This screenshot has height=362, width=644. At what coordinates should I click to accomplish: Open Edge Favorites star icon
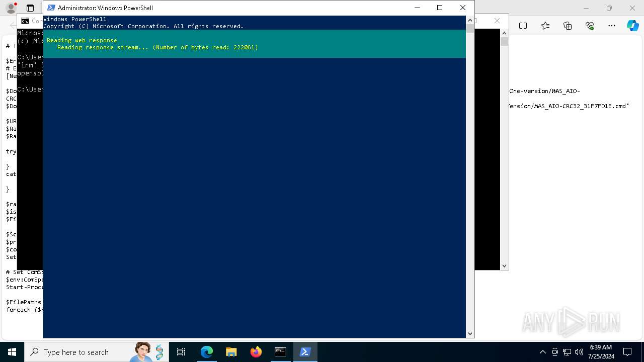pos(545,26)
